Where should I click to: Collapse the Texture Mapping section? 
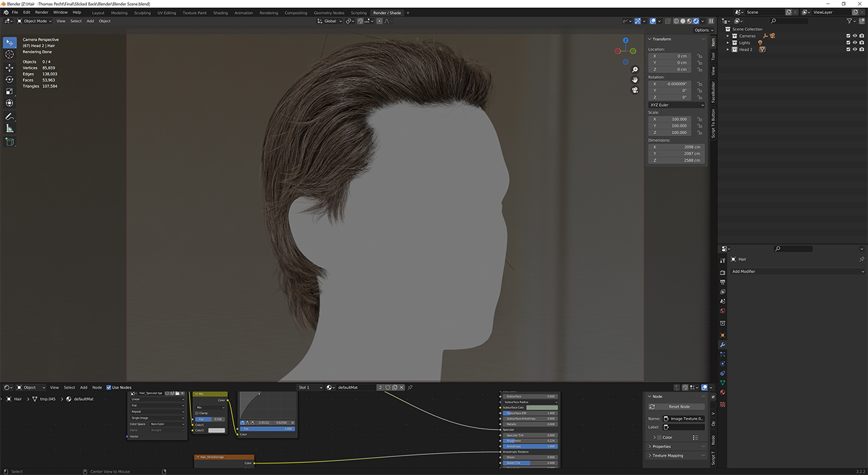point(668,455)
